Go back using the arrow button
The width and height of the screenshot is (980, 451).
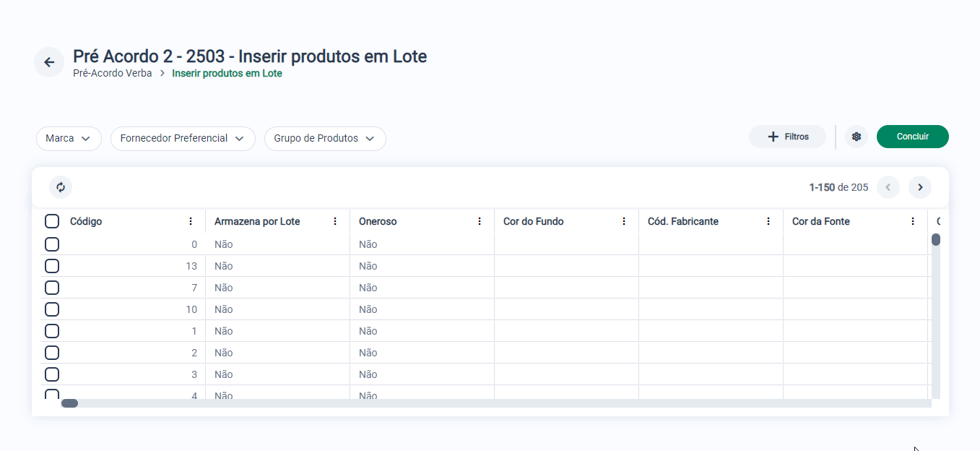pos(49,62)
